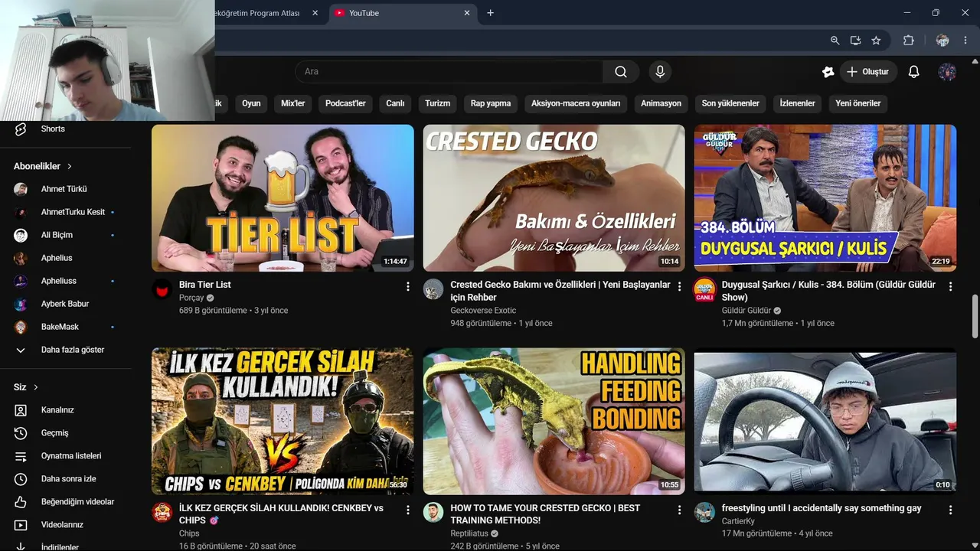Screen dimensions: 980x551
Task: Play the HANDLING FEEDING BONDING thumbnail video
Action: (x=554, y=422)
